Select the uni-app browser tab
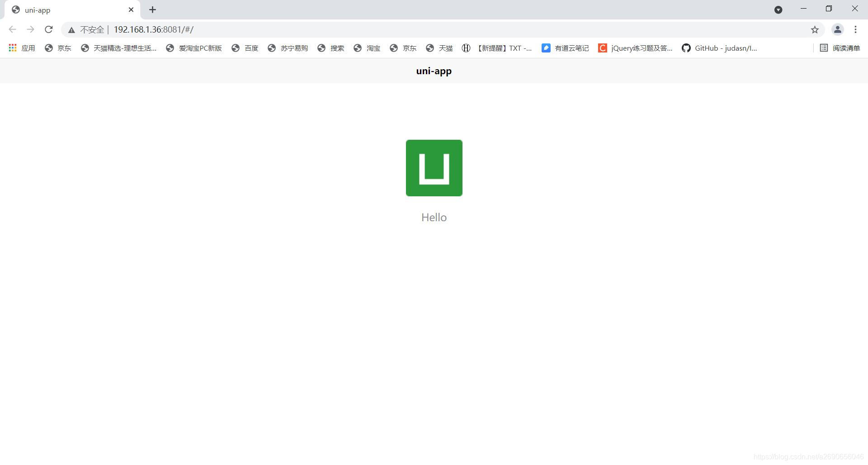 pyautogui.click(x=72, y=10)
